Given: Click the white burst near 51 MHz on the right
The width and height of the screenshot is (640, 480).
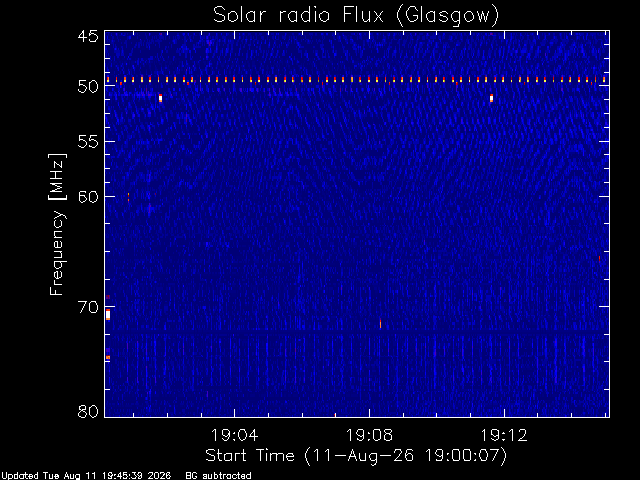Looking at the screenshot, I should [491, 98].
